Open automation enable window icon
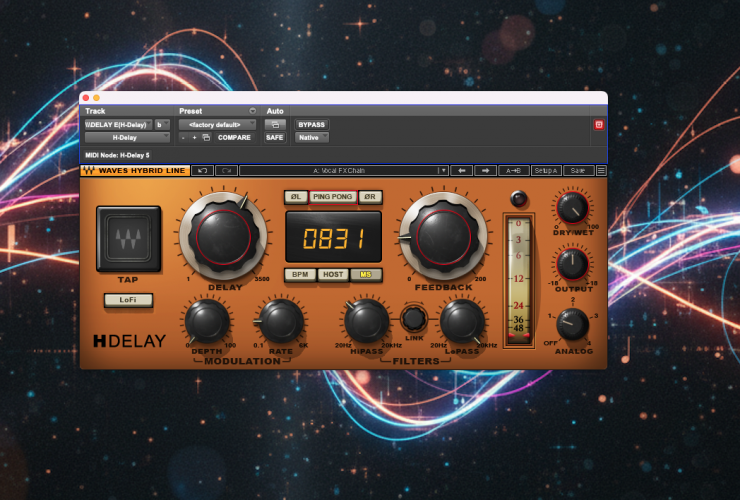 click(275, 125)
